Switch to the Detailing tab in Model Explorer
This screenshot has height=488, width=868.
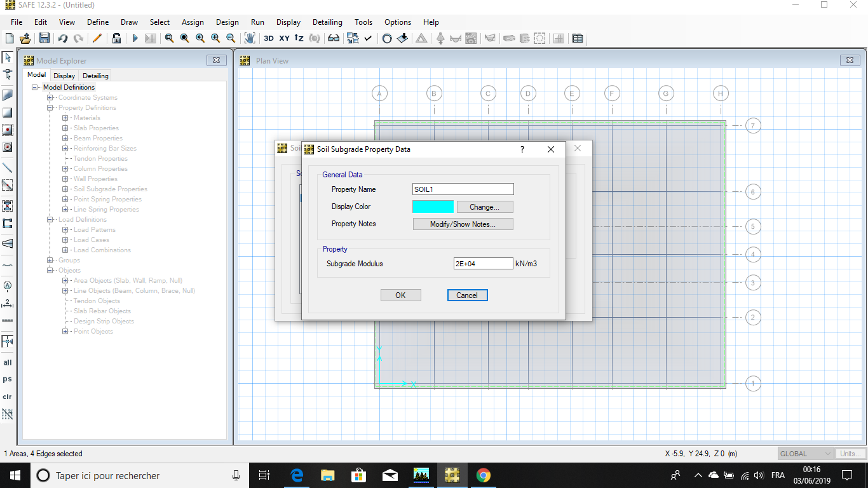(x=95, y=76)
